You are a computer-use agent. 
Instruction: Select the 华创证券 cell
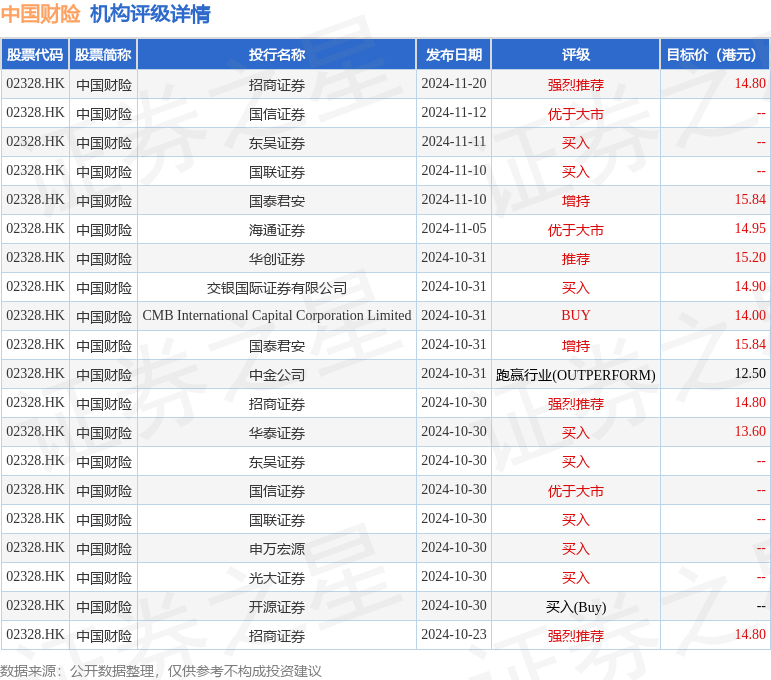coord(277,259)
